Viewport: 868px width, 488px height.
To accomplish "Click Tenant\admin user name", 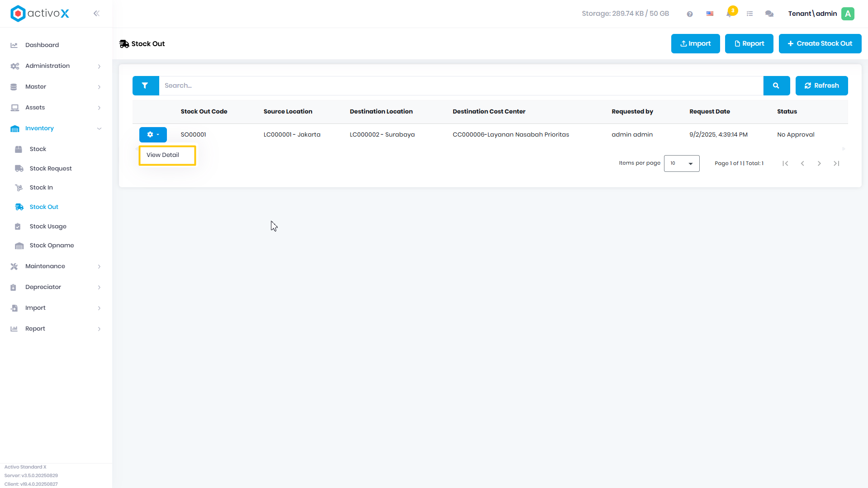I will coord(812,14).
